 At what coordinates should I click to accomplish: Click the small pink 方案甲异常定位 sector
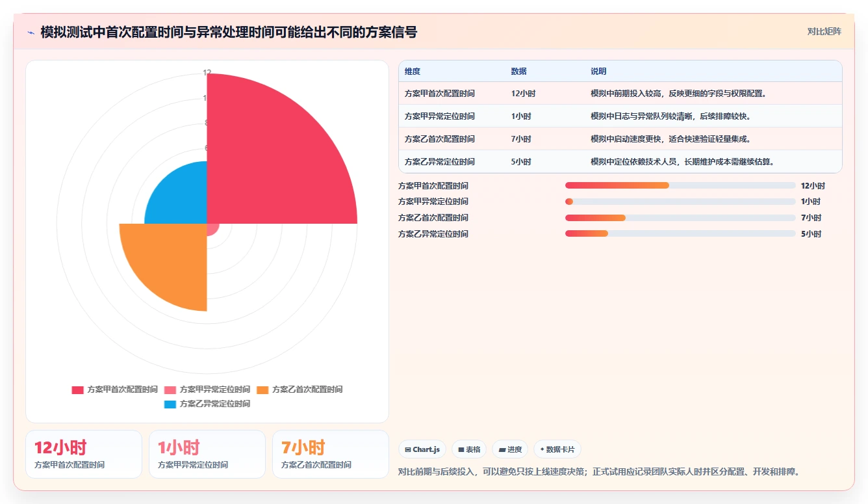point(212,228)
